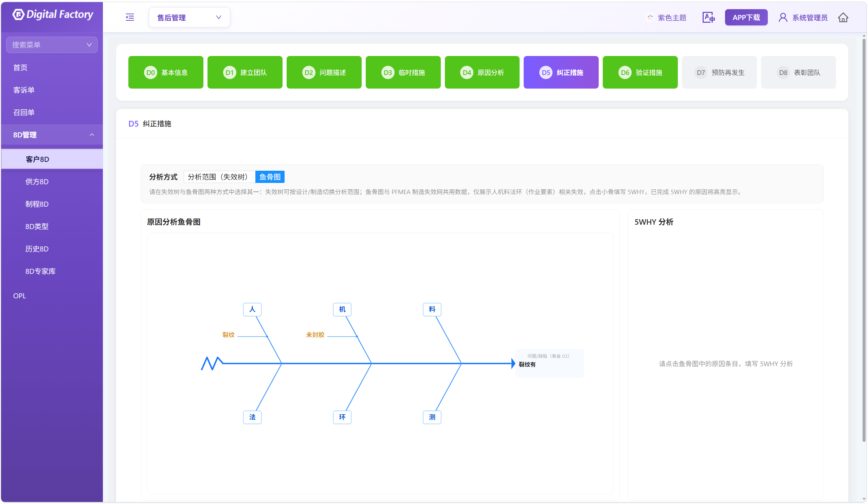Open the language translation icon
The image size is (868, 504).
pyautogui.click(x=708, y=17)
